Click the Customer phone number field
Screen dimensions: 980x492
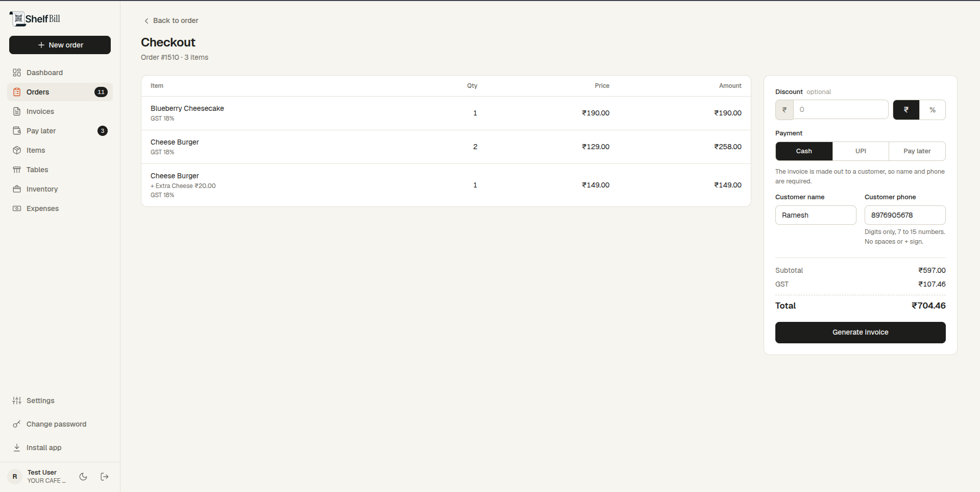[x=905, y=215]
